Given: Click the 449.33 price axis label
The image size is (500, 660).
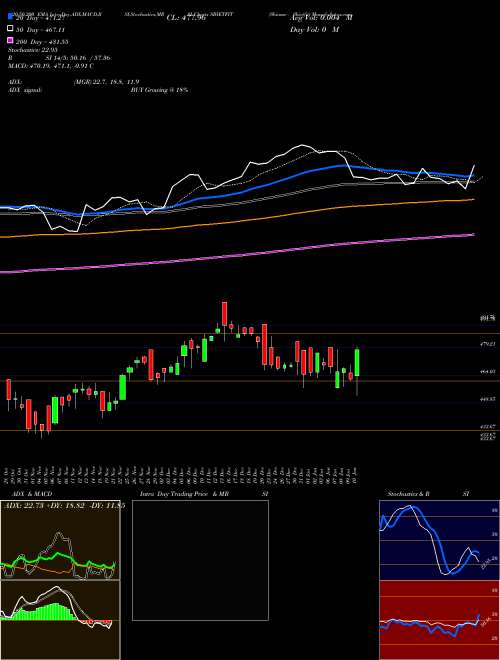Looking at the screenshot, I should (488, 399).
